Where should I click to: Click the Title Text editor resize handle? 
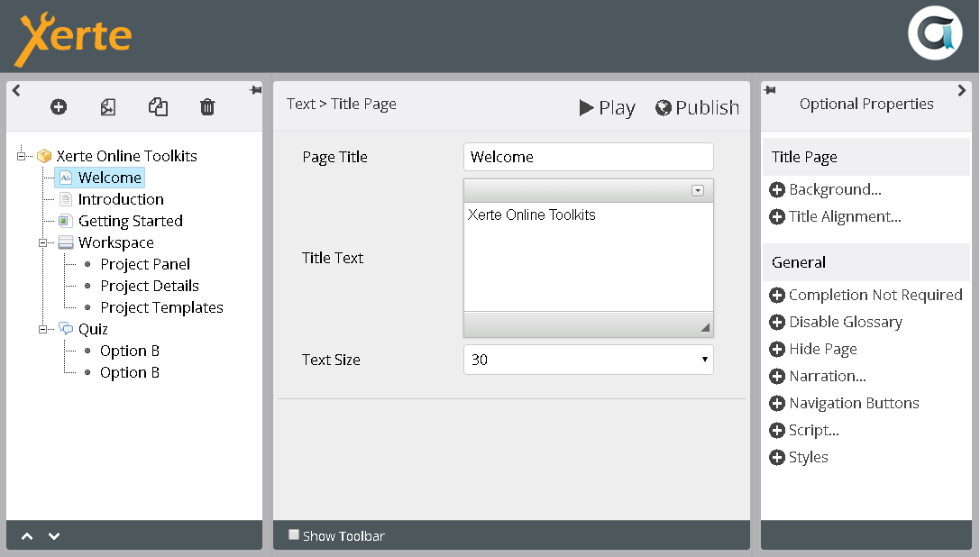[705, 327]
